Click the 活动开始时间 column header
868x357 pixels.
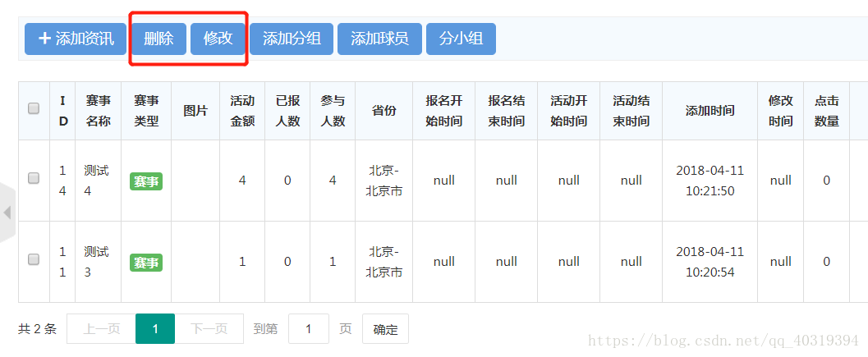pyautogui.click(x=568, y=111)
